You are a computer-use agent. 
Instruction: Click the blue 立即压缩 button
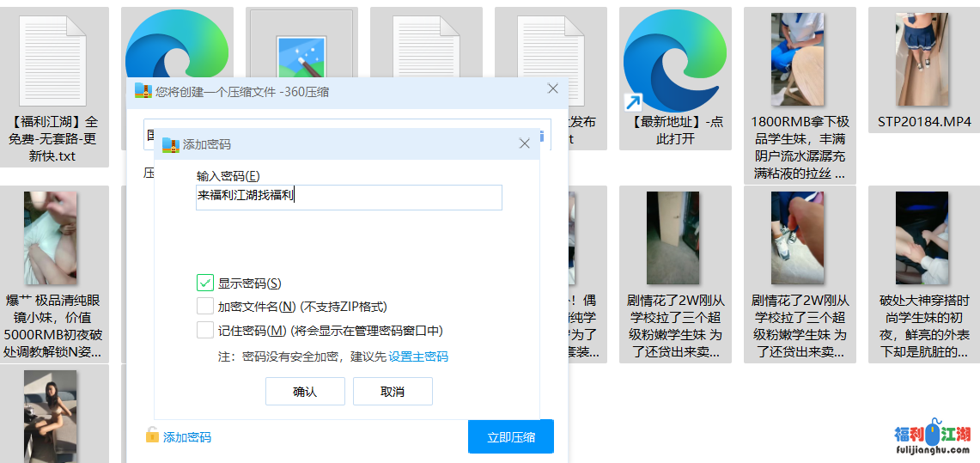pos(511,437)
